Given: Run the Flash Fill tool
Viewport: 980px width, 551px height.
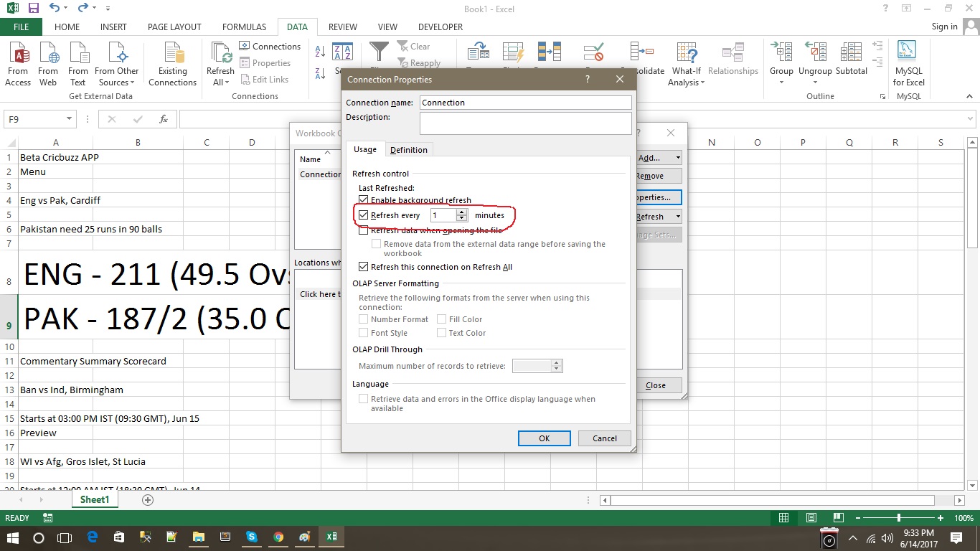Looking at the screenshot, I should 514,52.
